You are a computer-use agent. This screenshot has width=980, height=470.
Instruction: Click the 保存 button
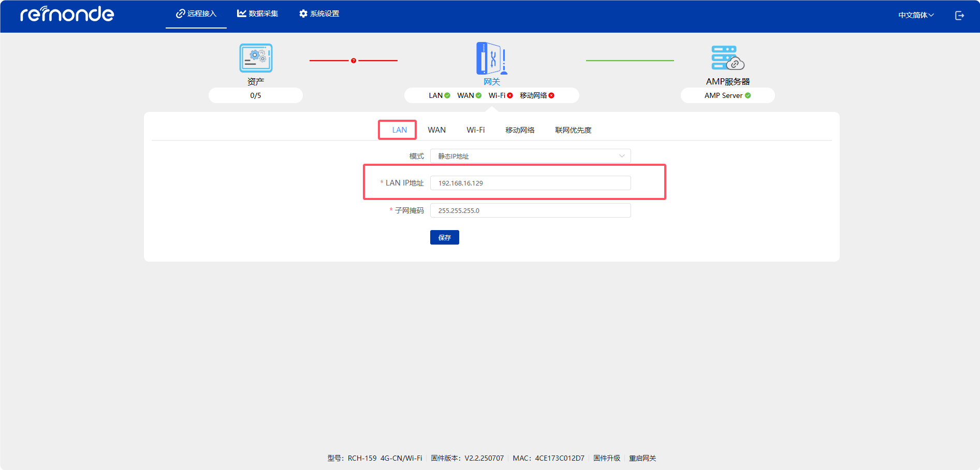444,237
